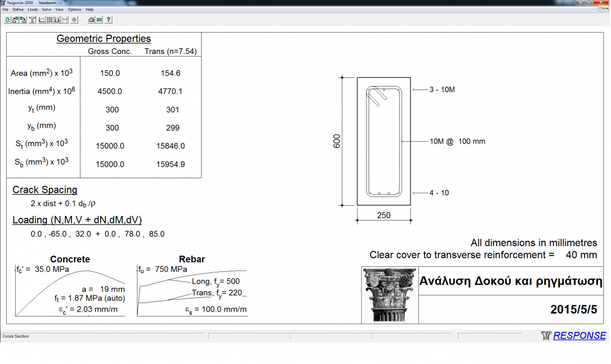Click the clear cover 40 mm text

click(484, 255)
